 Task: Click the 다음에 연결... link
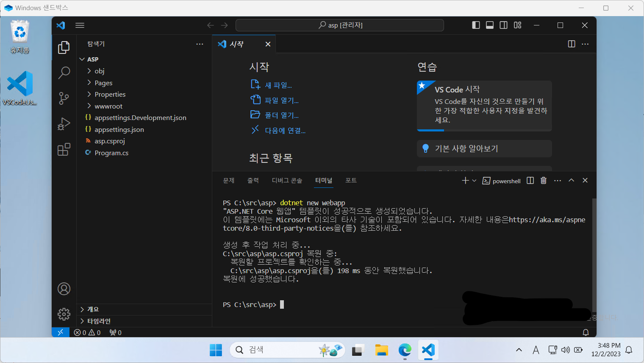tap(285, 131)
